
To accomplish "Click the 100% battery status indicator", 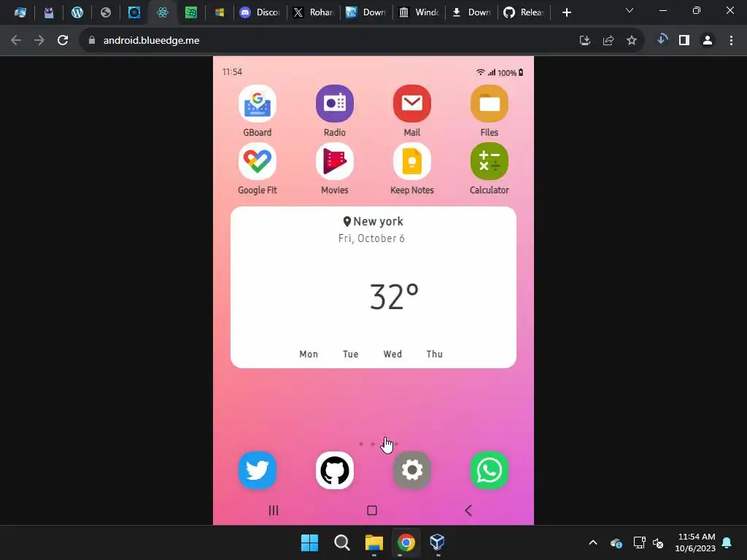I will [x=511, y=73].
